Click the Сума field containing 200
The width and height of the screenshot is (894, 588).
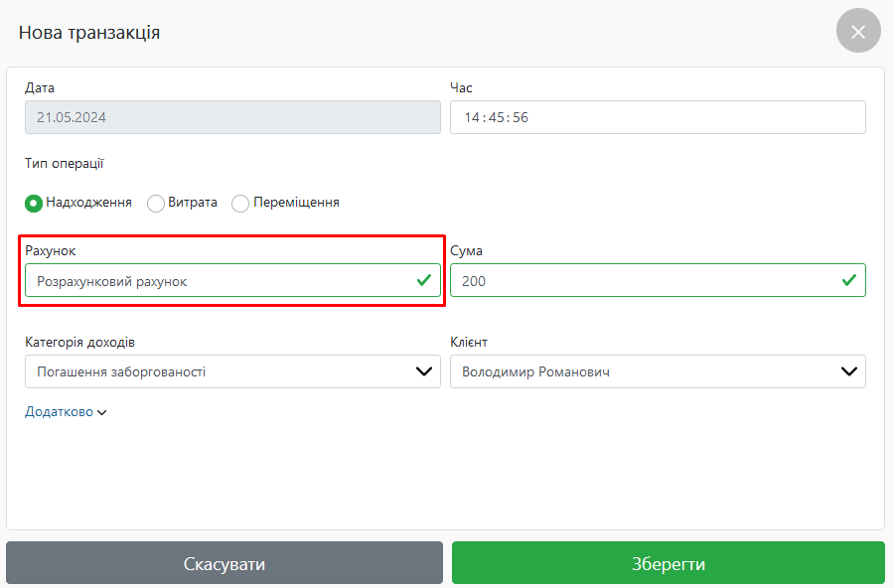[644, 281]
